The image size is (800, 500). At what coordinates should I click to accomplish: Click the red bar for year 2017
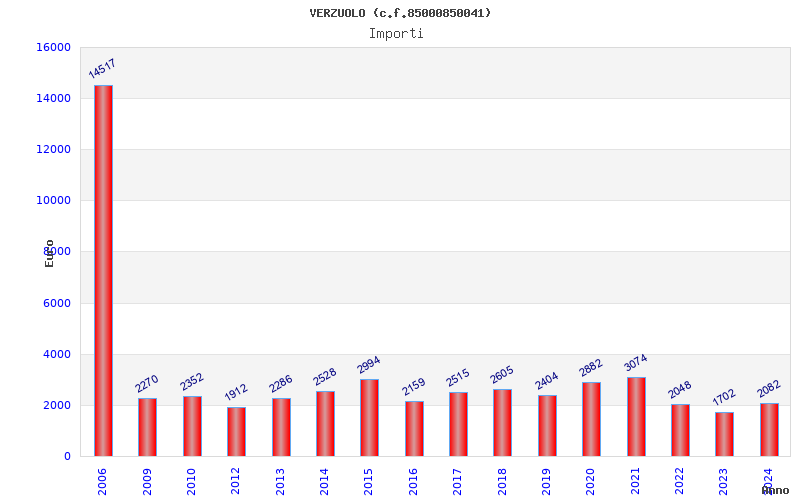coord(458,424)
